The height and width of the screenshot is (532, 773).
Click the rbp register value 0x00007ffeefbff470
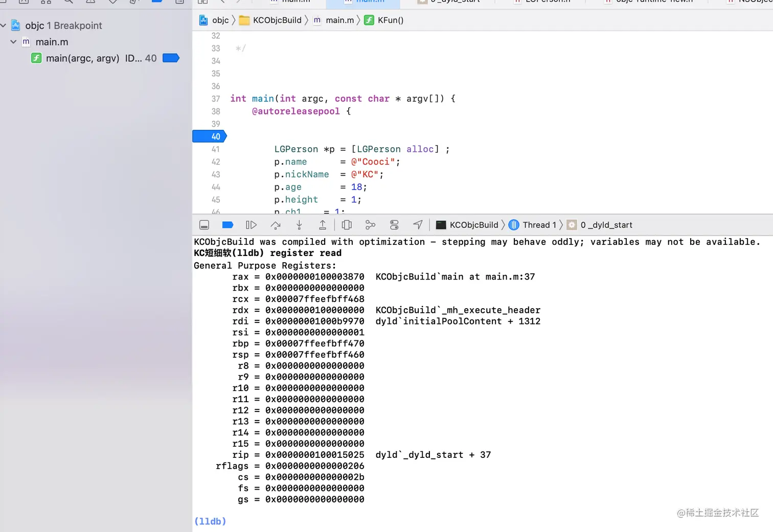315,344
